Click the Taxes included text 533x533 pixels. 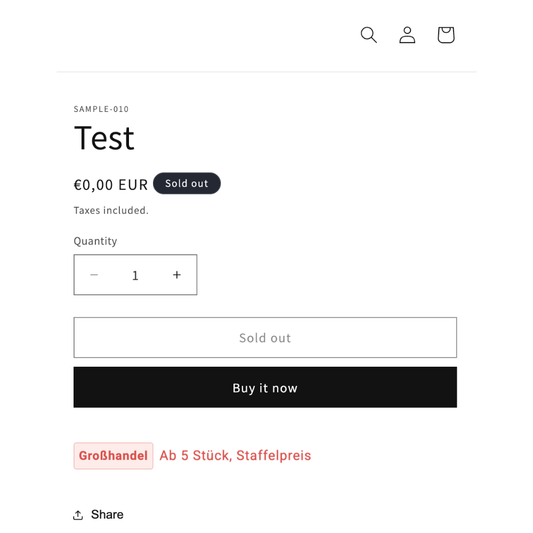pyautogui.click(x=111, y=210)
